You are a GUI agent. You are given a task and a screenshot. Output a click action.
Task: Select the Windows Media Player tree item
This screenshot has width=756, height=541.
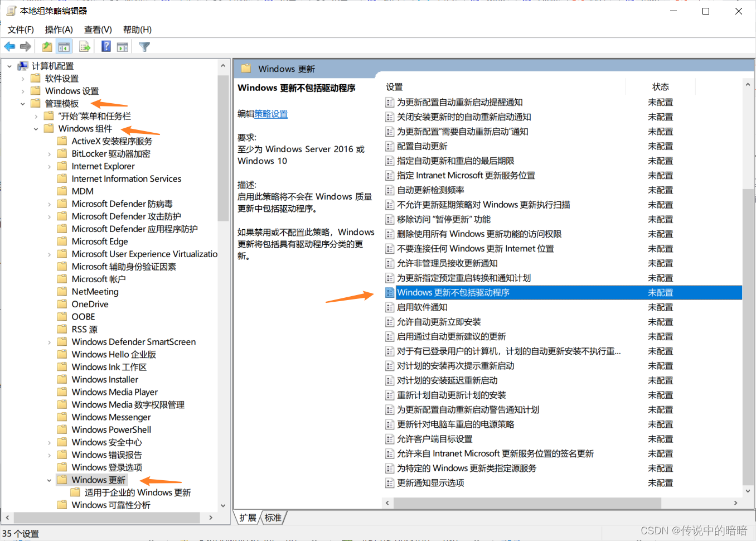[x=114, y=392]
